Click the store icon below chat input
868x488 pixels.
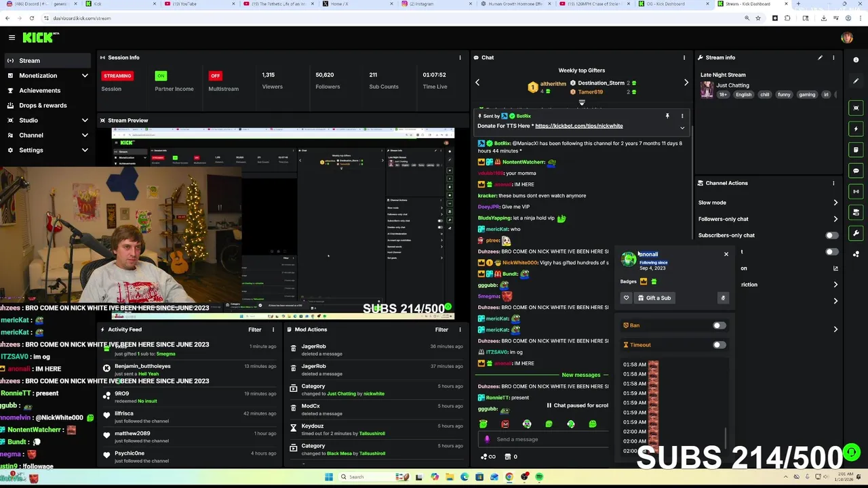point(507,457)
